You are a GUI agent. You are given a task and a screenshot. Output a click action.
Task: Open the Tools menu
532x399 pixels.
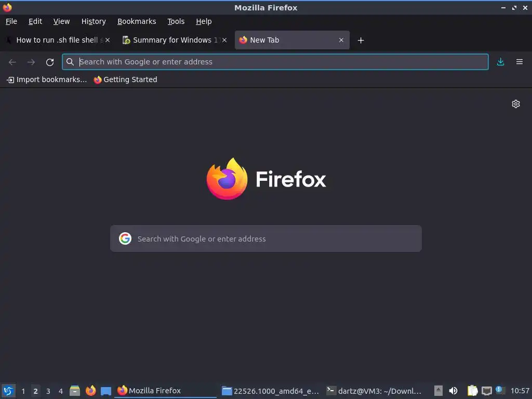tap(176, 21)
